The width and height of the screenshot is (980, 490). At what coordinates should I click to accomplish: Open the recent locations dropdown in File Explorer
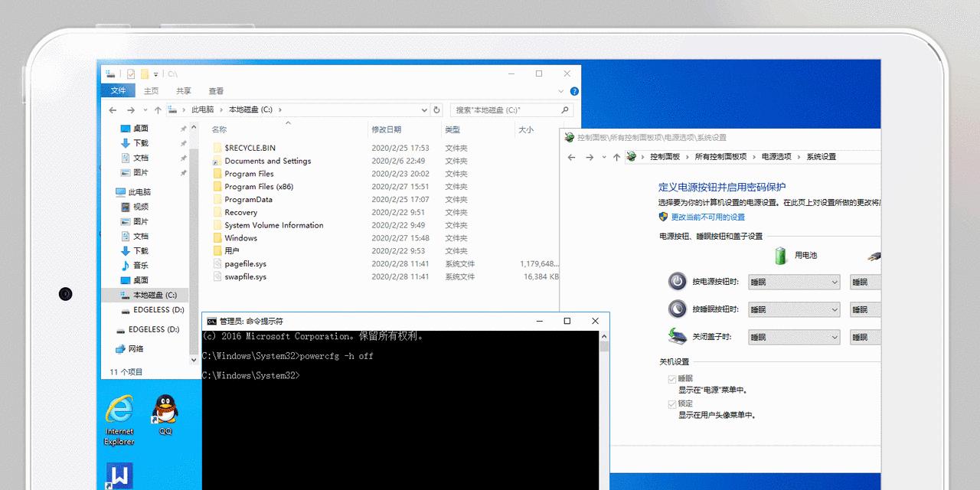[x=145, y=110]
